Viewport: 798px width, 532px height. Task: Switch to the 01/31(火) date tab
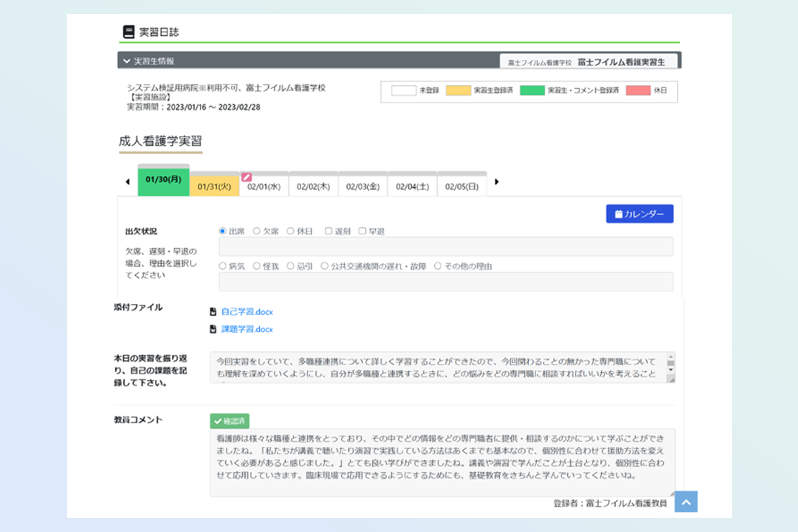tap(215, 186)
